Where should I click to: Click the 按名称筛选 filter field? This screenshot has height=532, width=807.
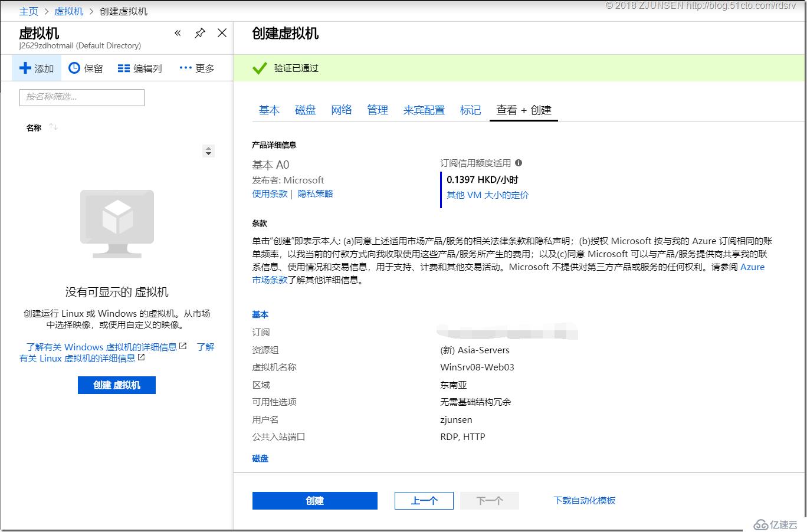tap(82, 97)
